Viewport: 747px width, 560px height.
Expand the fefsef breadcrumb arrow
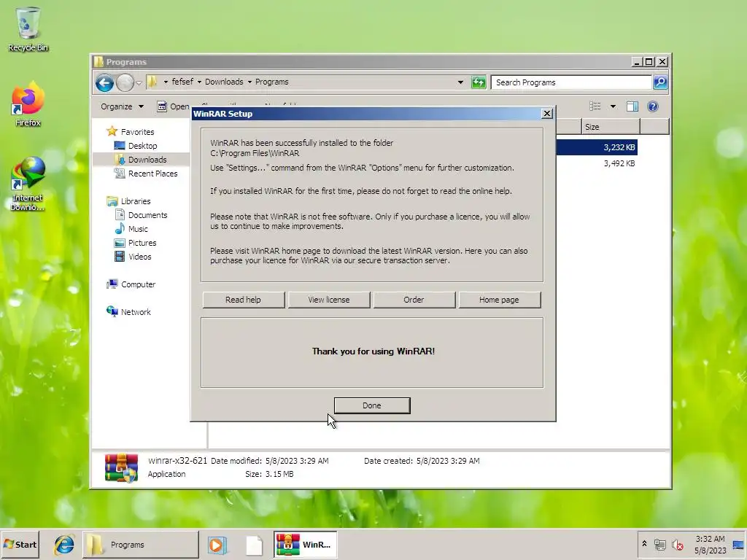(x=199, y=82)
